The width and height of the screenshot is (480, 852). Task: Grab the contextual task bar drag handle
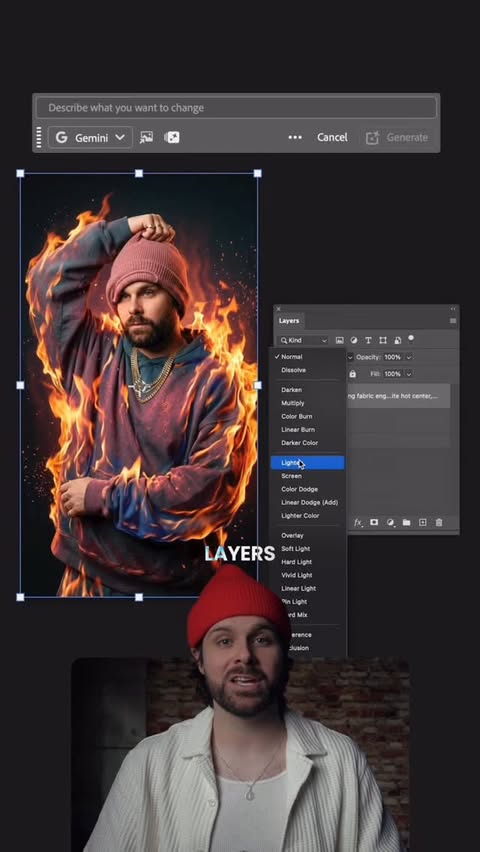pyautogui.click(x=39, y=137)
